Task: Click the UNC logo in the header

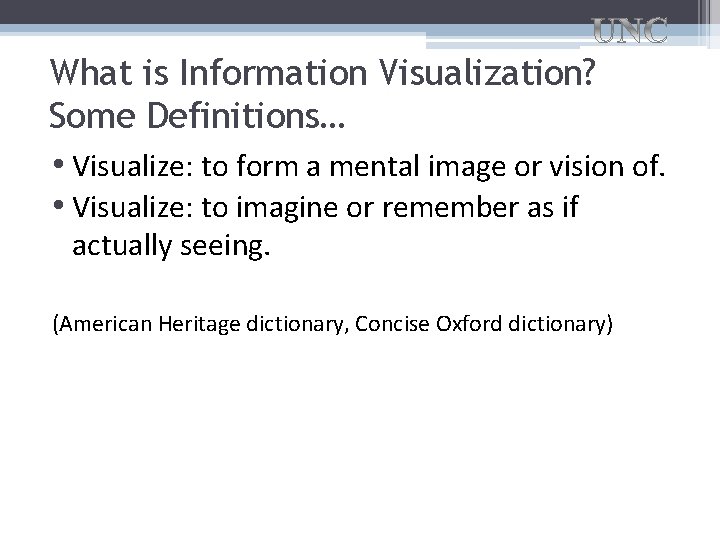Action: pyautogui.click(x=630, y=31)
